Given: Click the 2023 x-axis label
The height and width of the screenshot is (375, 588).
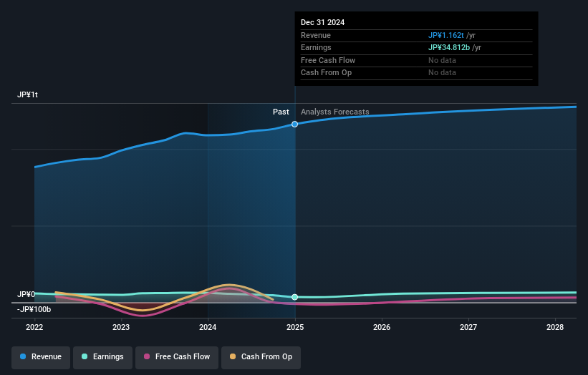Looking at the screenshot, I should [x=121, y=328].
